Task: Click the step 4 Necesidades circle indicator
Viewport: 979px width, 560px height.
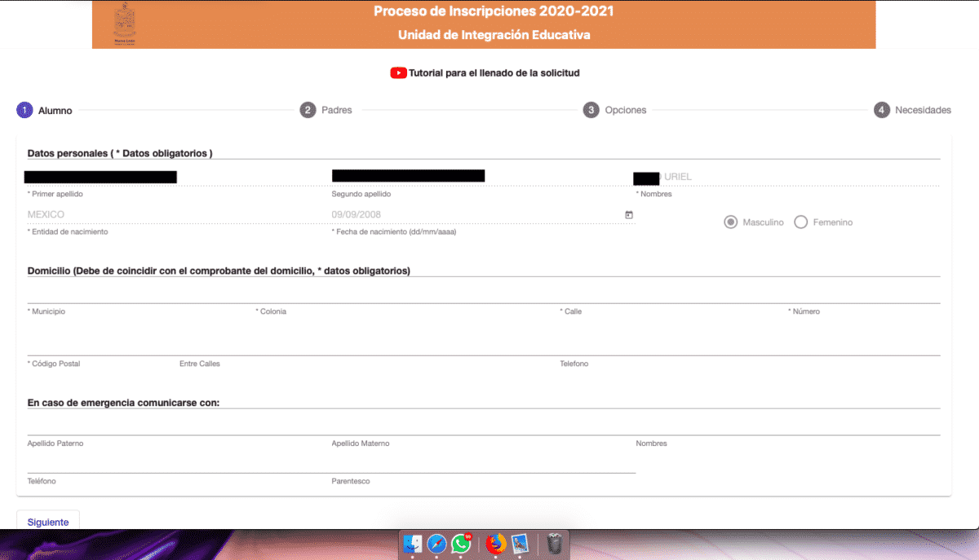Action: 883,109
